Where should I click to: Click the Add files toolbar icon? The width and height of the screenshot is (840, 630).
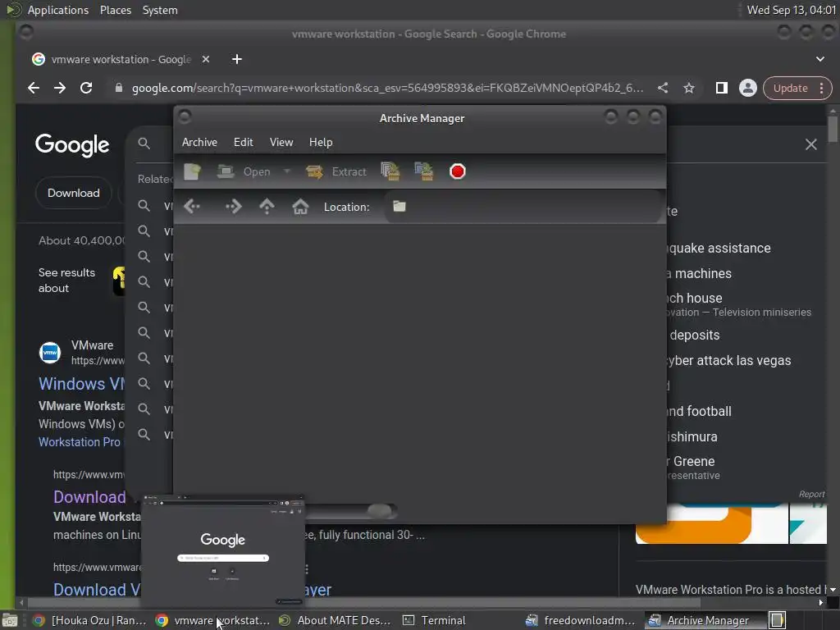tap(390, 171)
